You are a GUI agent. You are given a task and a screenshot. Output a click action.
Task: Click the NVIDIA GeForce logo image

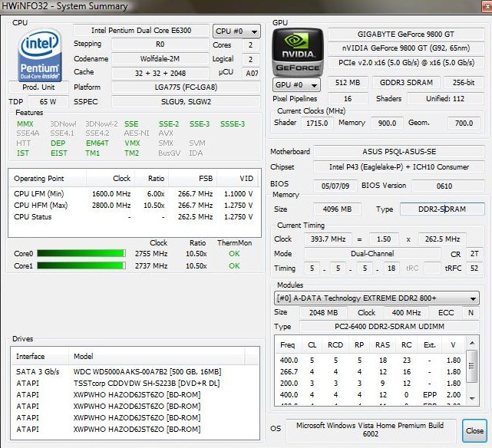point(298,51)
